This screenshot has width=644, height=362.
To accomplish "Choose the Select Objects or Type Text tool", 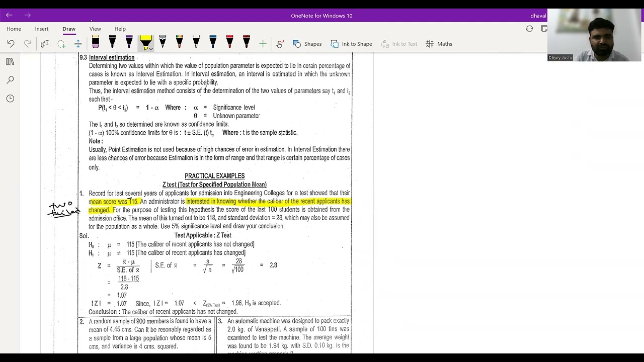I will [45, 44].
